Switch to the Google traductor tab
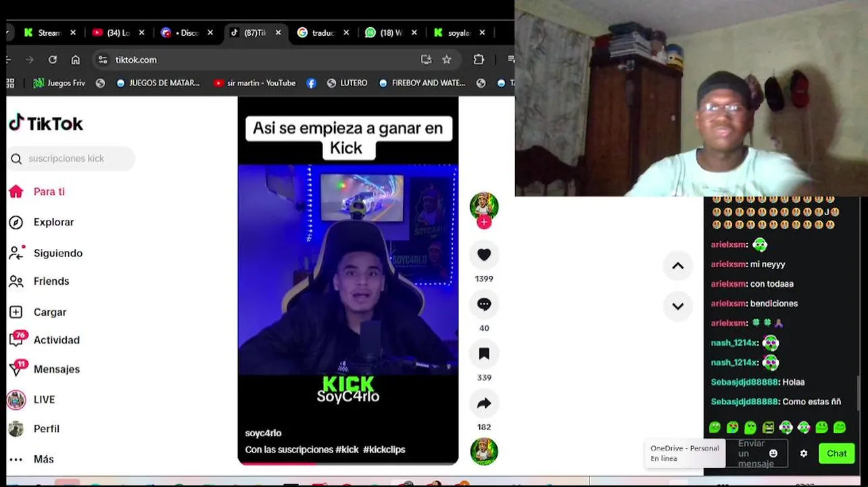The image size is (868, 487). pyautogui.click(x=323, y=32)
